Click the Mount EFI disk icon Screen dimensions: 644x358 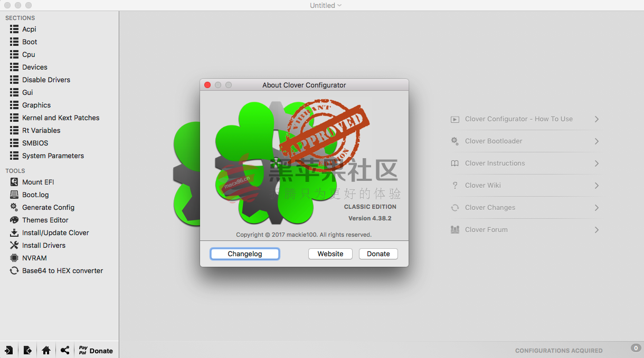[x=14, y=182]
